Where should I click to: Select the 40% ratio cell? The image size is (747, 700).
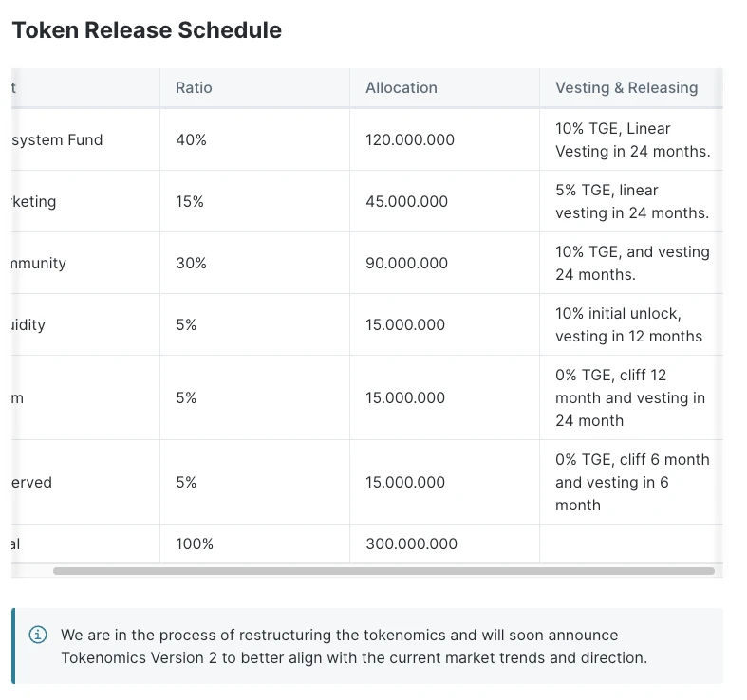point(191,139)
